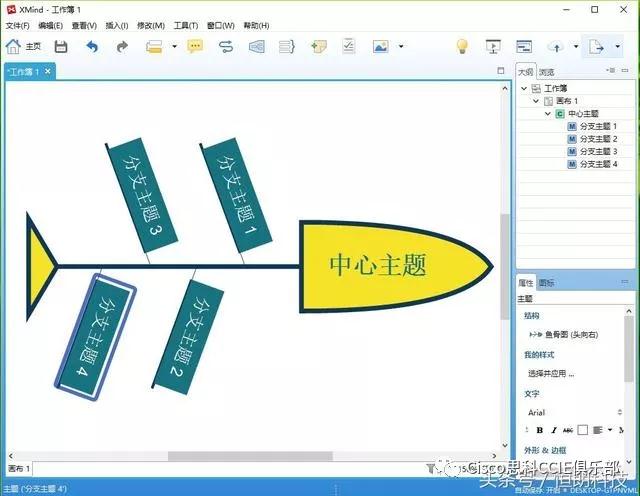The width and height of the screenshot is (640, 496).
Task: Click the light bulb brainstorm icon
Action: 462,46
